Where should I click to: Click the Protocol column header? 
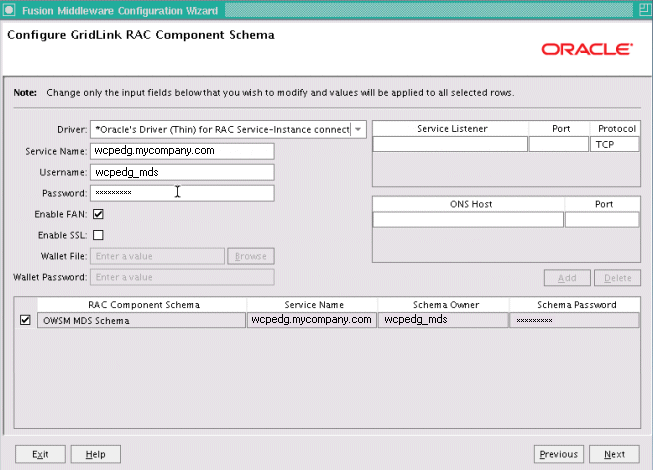[x=616, y=129]
